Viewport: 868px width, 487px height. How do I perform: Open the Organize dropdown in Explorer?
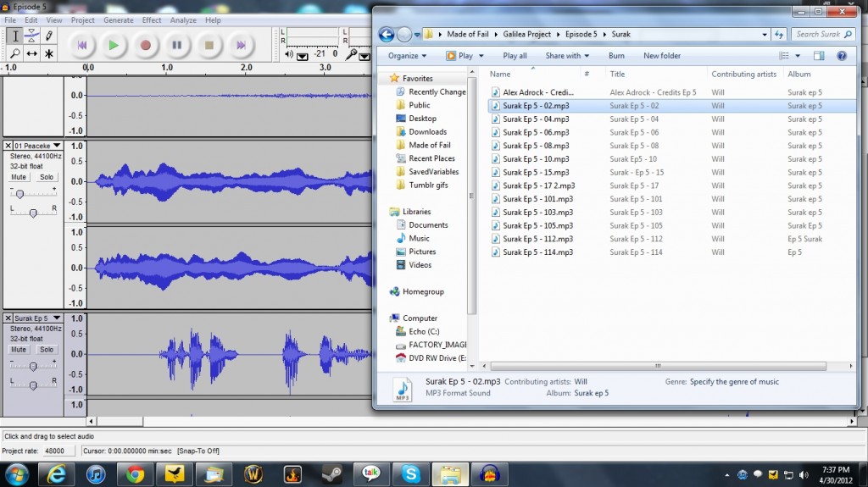(408, 55)
